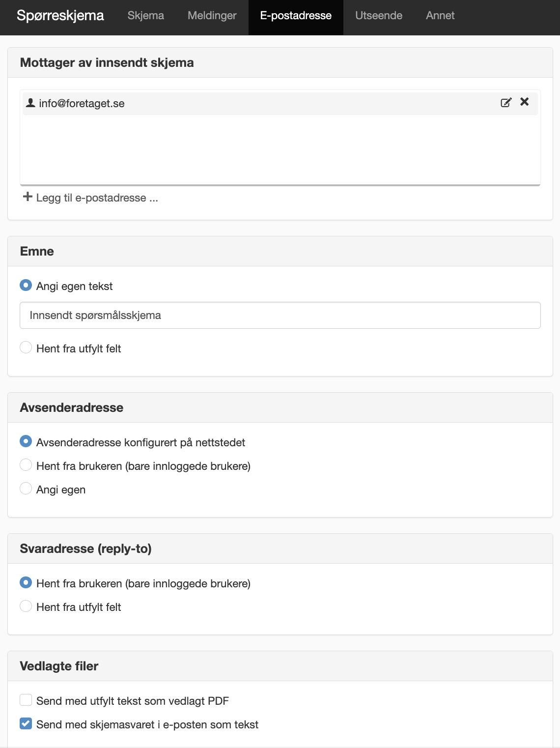Enable Send med utfylt tekst som vedlagt PDF
The width and height of the screenshot is (560, 748).
tap(26, 700)
